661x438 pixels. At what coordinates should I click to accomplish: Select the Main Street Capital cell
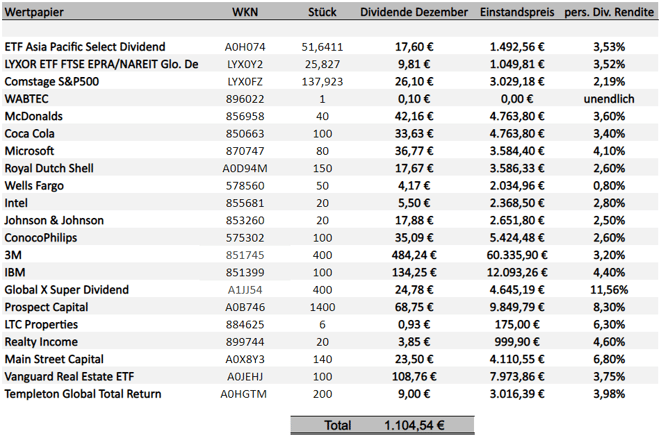(54, 359)
